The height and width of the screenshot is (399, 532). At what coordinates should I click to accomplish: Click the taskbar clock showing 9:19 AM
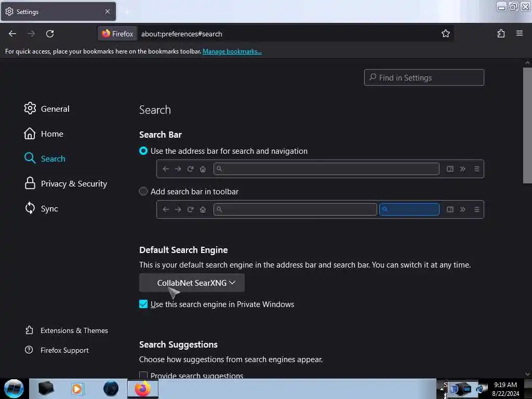505,389
